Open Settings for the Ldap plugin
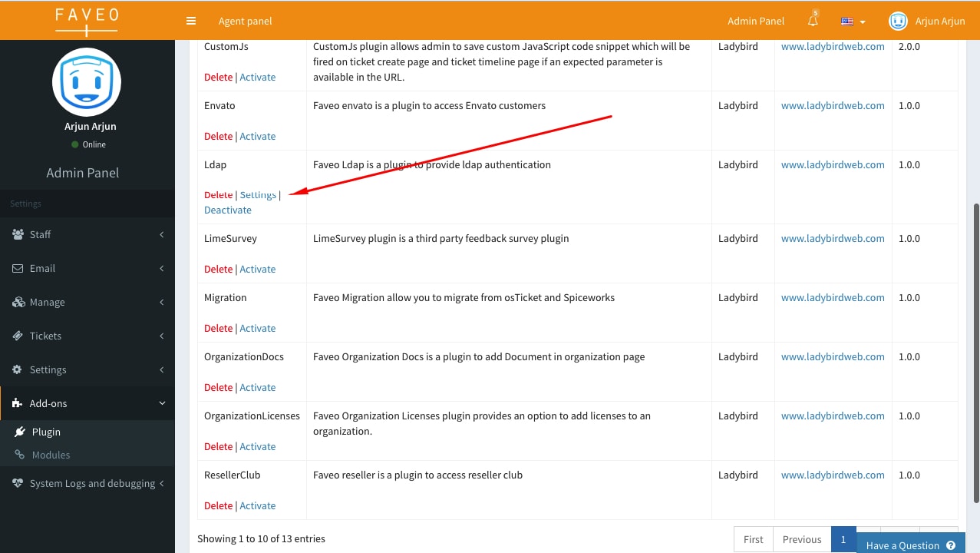 tap(258, 194)
